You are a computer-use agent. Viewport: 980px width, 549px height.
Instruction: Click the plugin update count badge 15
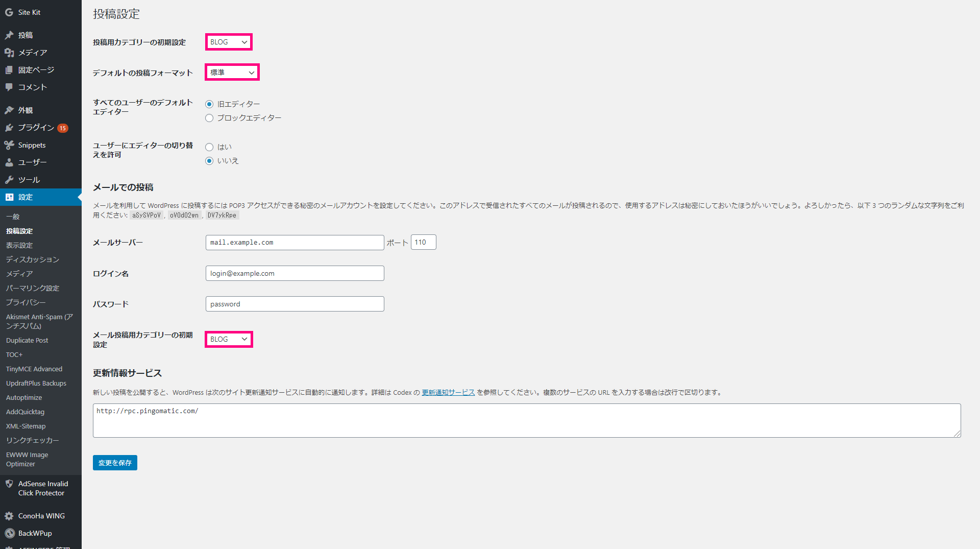tap(63, 128)
